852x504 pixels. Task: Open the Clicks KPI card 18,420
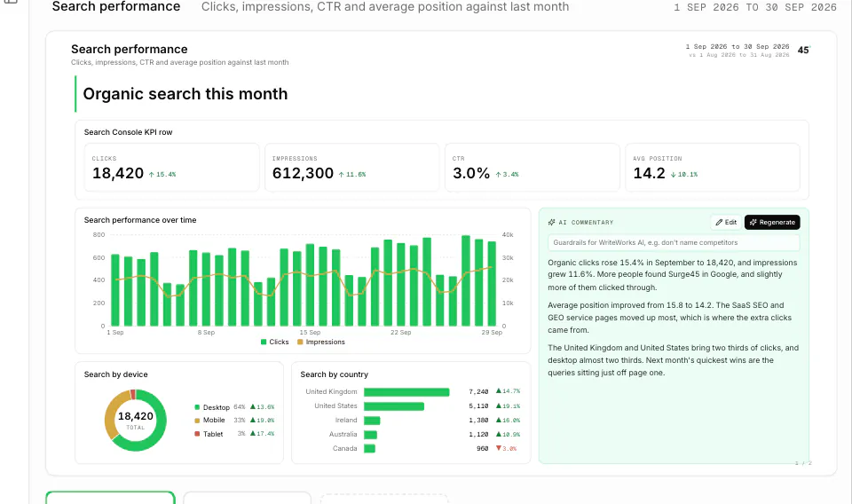(171, 168)
